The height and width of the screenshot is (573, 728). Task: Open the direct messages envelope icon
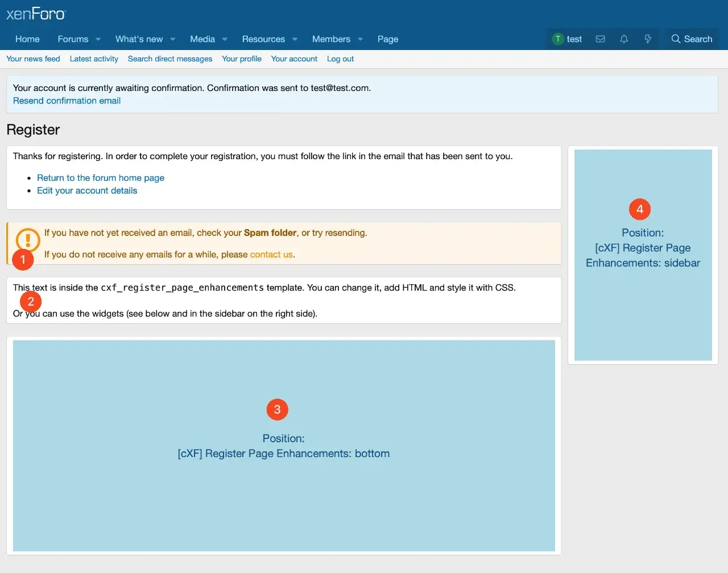[x=600, y=39]
